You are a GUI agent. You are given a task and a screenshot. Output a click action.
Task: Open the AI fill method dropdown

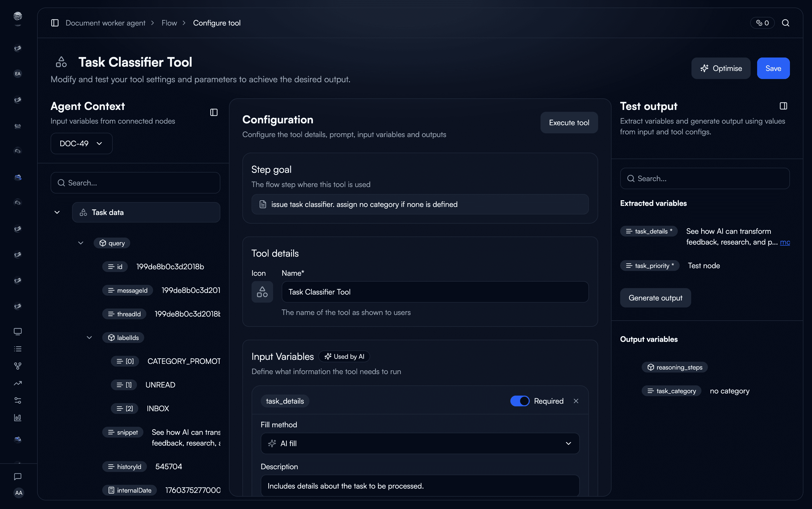point(419,443)
